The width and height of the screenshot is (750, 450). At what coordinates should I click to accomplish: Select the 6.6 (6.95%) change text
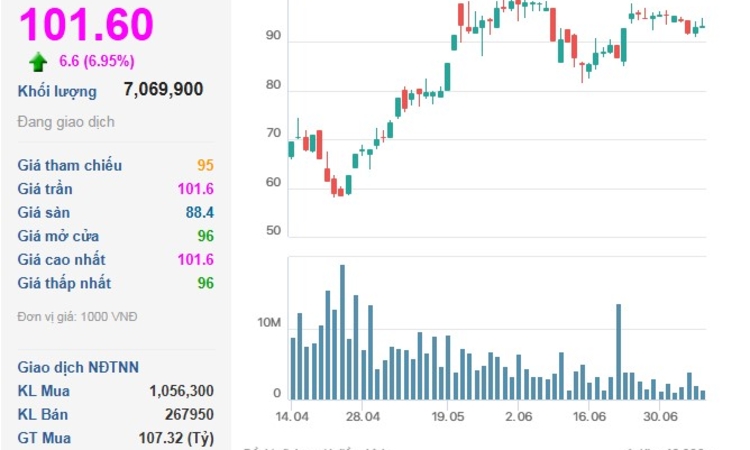[x=97, y=62]
